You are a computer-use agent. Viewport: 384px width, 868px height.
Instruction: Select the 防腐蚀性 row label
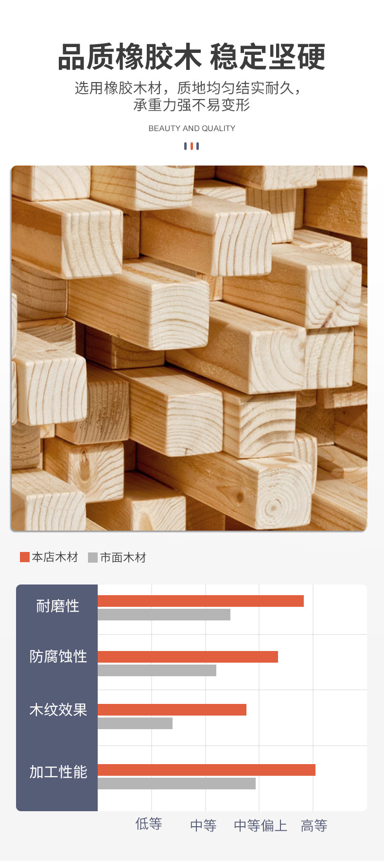[x=58, y=656]
